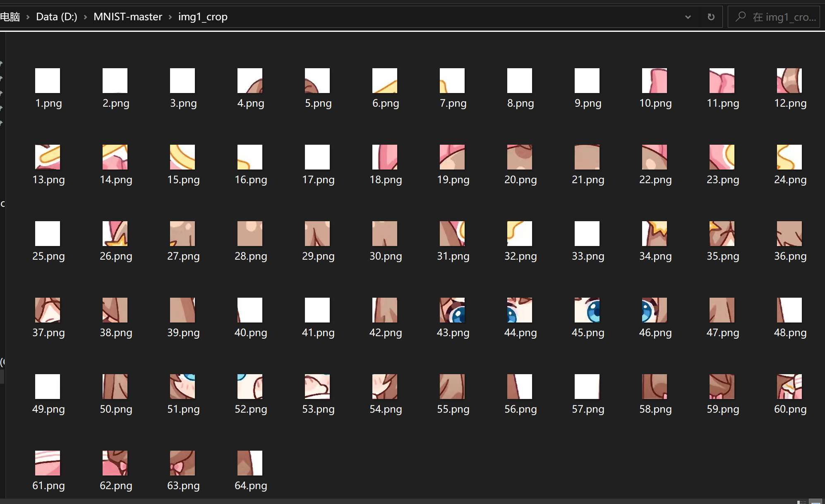Click the search magnifier icon
This screenshot has height=504, width=825.
tap(741, 17)
